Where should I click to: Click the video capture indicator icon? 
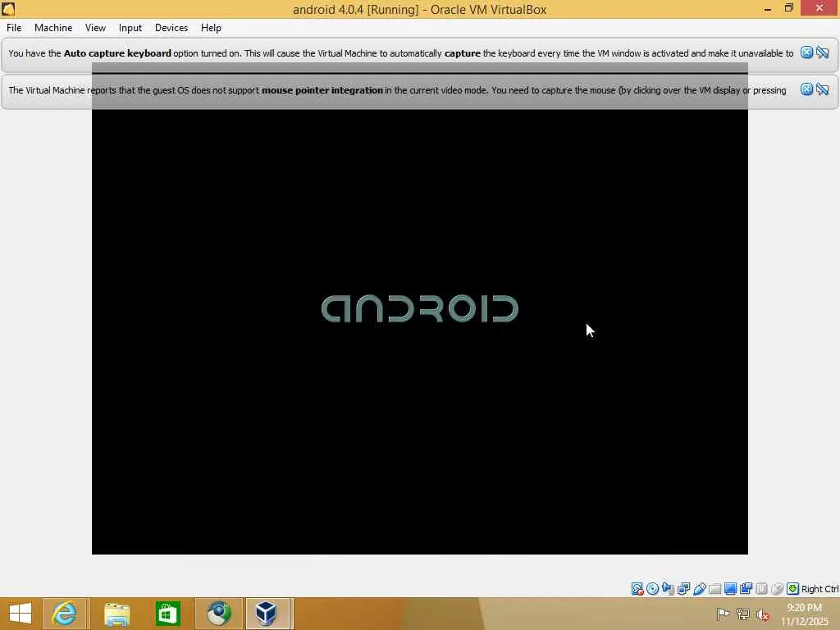[746, 589]
